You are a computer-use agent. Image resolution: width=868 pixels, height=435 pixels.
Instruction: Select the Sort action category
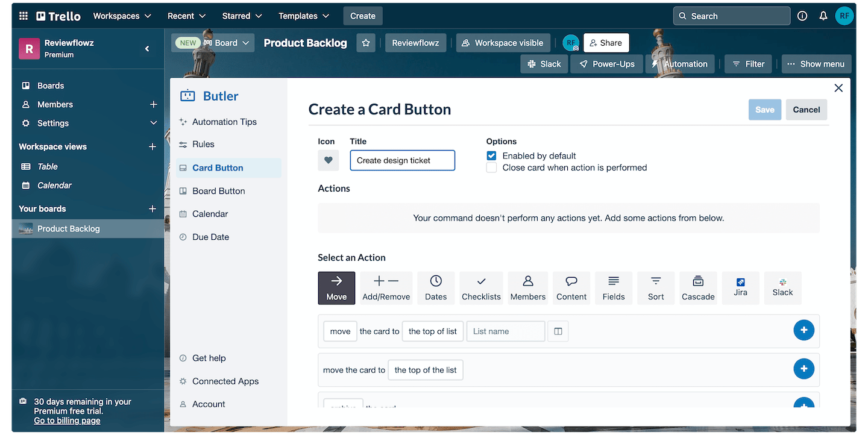[656, 288]
